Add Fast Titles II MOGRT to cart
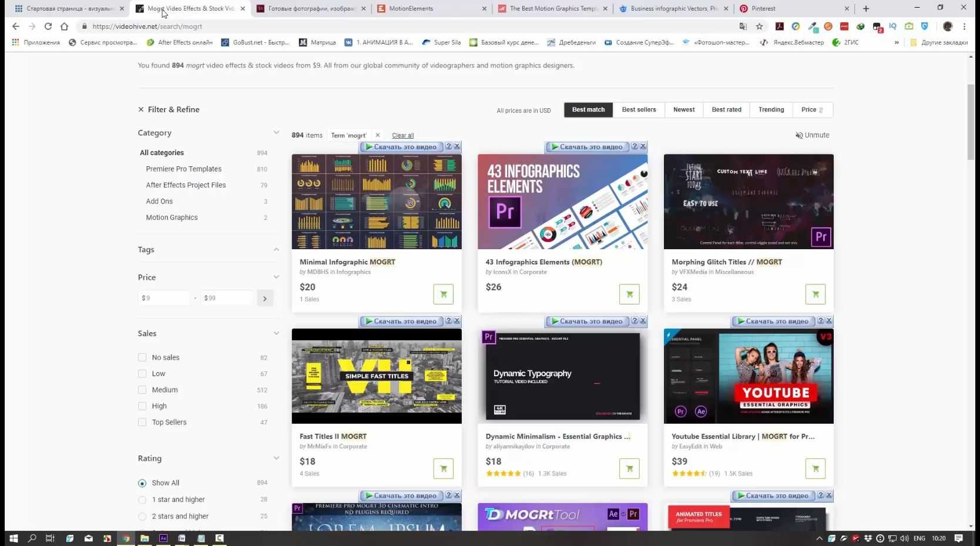The height and width of the screenshot is (546, 980). [x=444, y=468]
